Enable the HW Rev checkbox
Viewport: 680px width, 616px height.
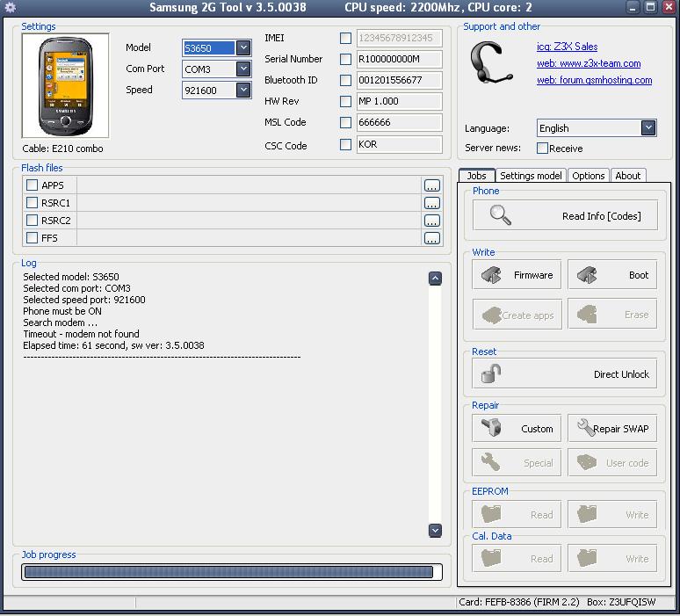pyautogui.click(x=345, y=101)
